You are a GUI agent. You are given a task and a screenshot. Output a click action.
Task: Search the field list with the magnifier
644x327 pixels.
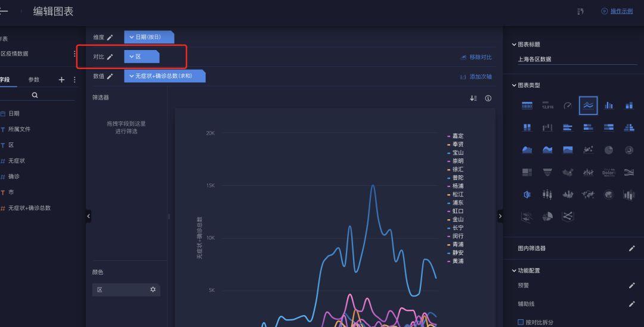point(35,95)
